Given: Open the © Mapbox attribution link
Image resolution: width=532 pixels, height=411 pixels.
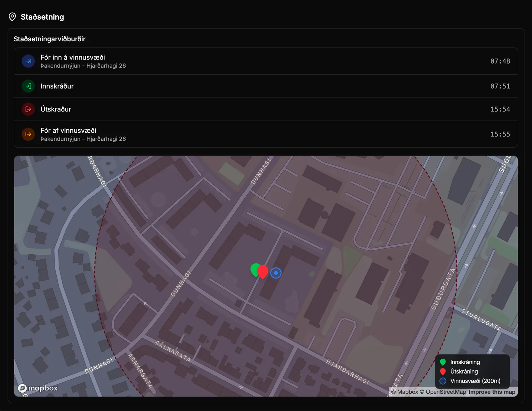Looking at the screenshot, I should [405, 392].
